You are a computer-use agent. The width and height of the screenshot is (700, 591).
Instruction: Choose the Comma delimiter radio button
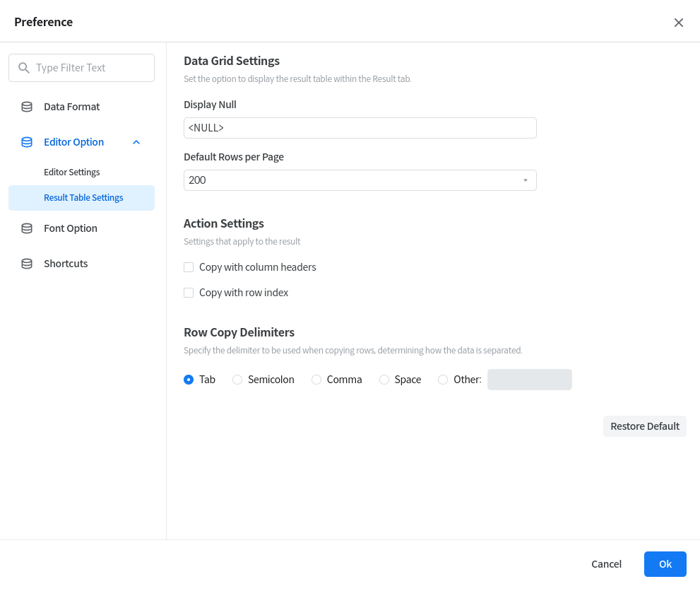[x=316, y=380]
